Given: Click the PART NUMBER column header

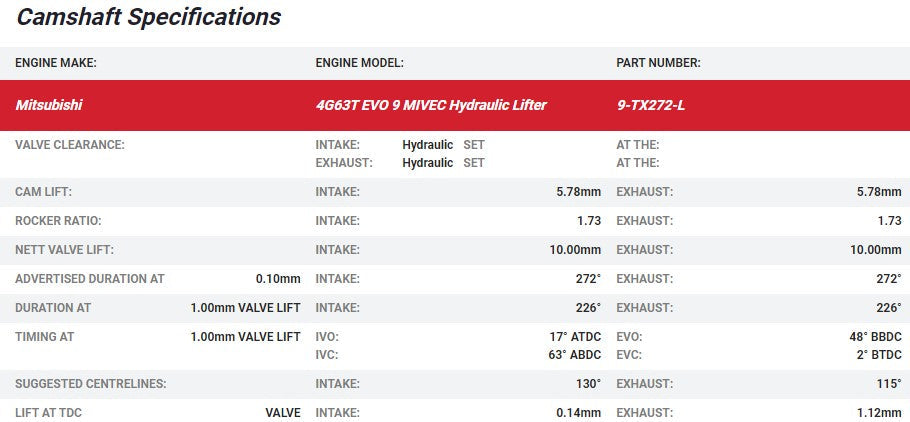Looking at the screenshot, I should tap(658, 62).
